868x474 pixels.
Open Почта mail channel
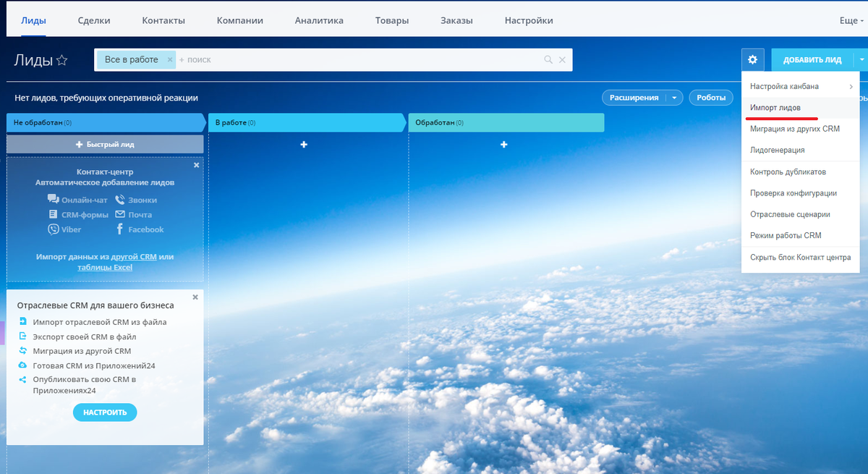(x=134, y=214)
